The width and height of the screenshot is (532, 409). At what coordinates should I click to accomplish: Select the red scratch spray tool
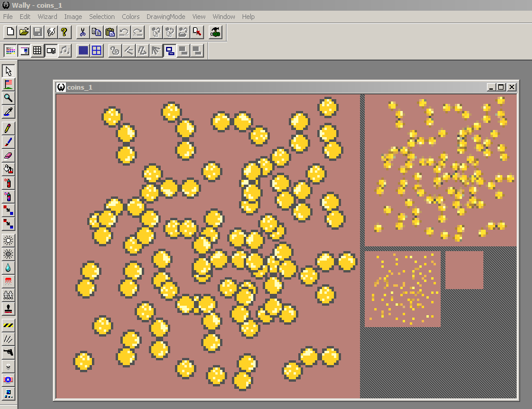pyautogui.click(x=8, y=281)
